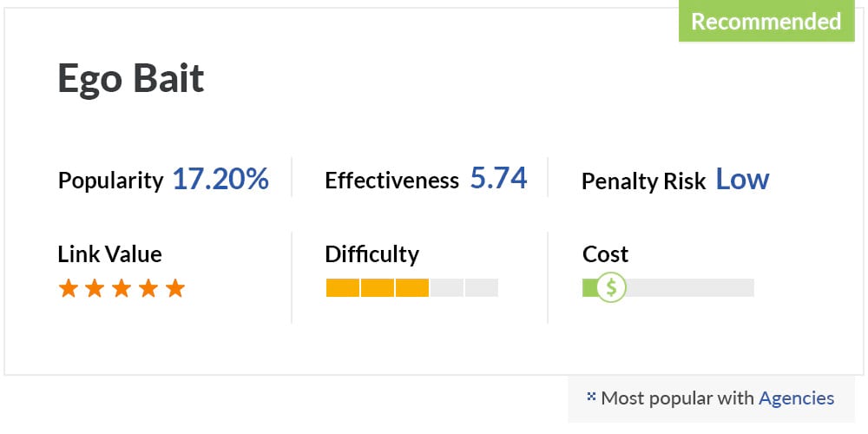868x434 pixels.
Task: Click the Low Penalty Risk value
Action: click(742, 179)
